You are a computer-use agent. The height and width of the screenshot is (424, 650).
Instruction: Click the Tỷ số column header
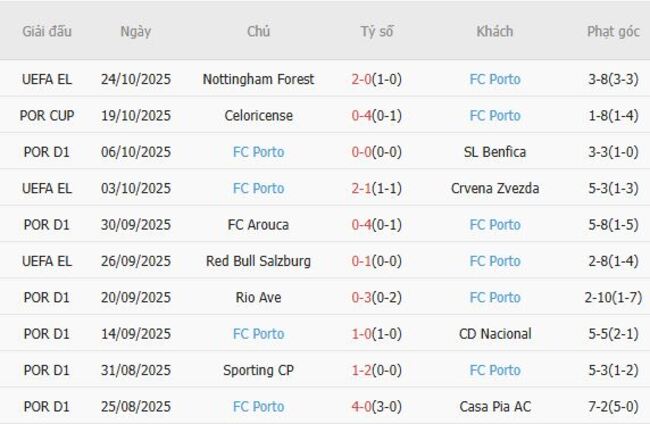tap(377, 31)
